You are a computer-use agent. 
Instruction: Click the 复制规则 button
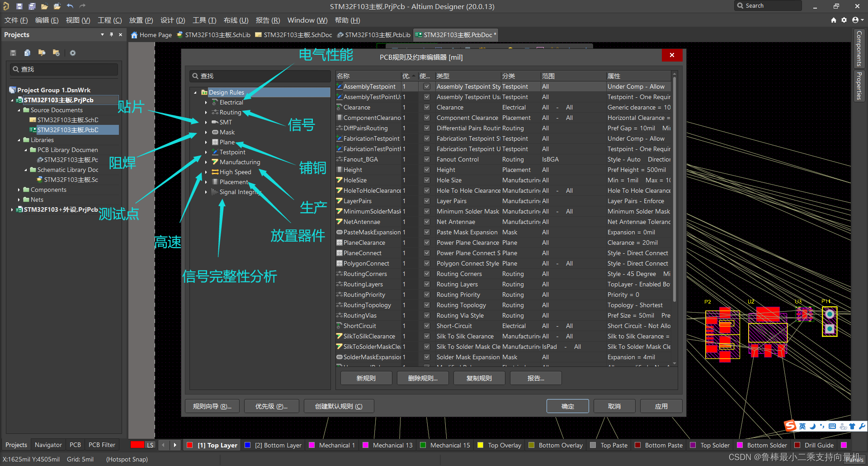click(479, 378)
